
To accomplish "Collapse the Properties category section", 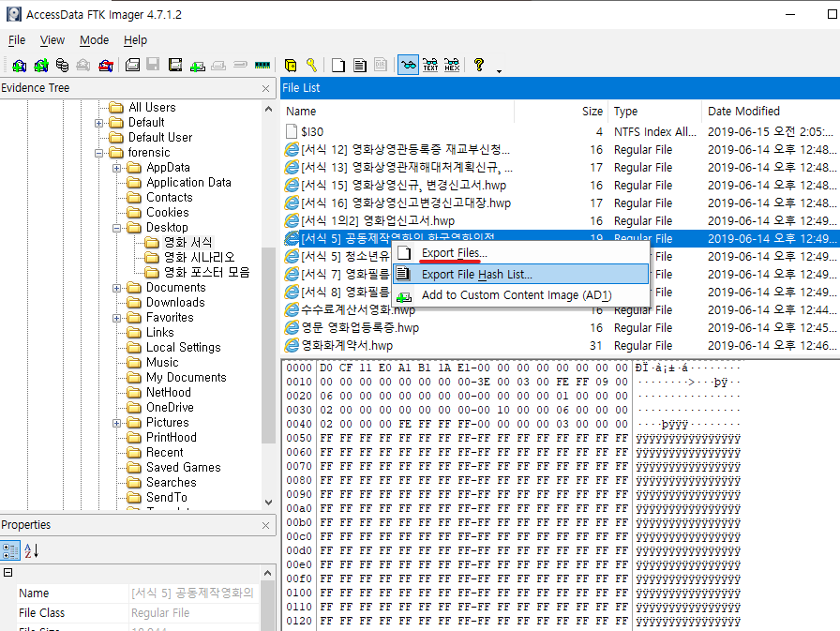I will tap(8, 573).
